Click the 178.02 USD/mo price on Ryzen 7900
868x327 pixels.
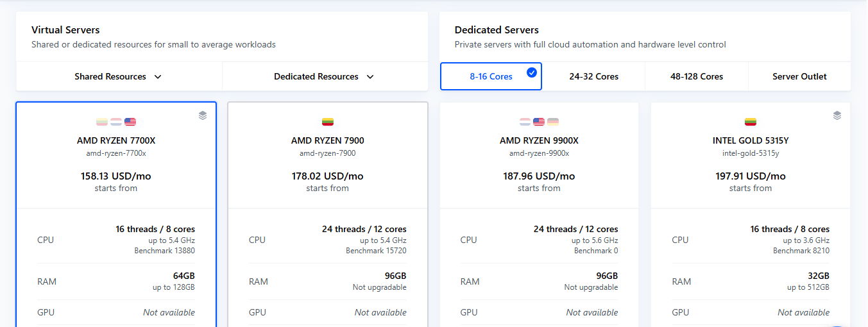click(327, 176)
